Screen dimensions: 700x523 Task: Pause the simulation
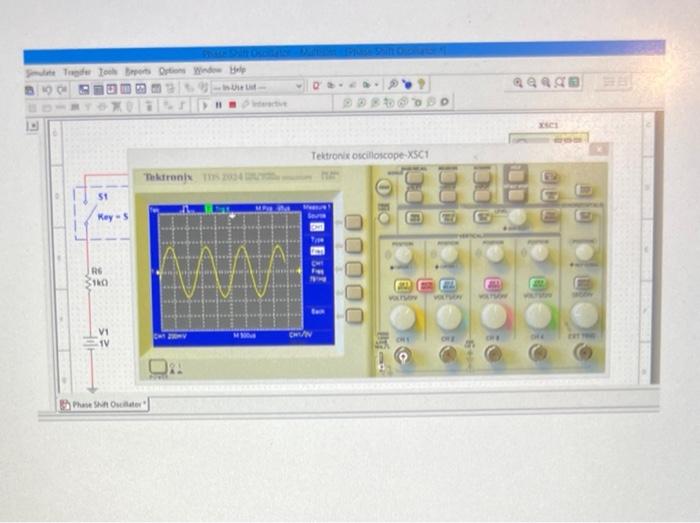219,105
